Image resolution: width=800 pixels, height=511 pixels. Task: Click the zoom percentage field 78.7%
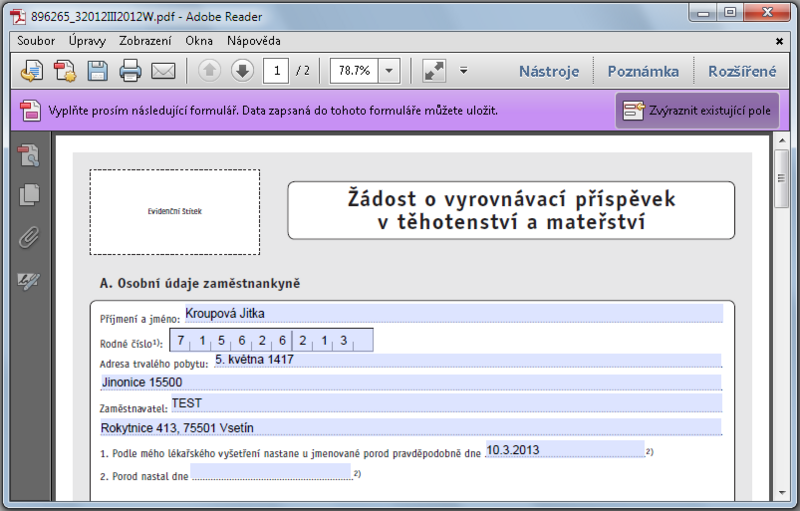(354, 71)
